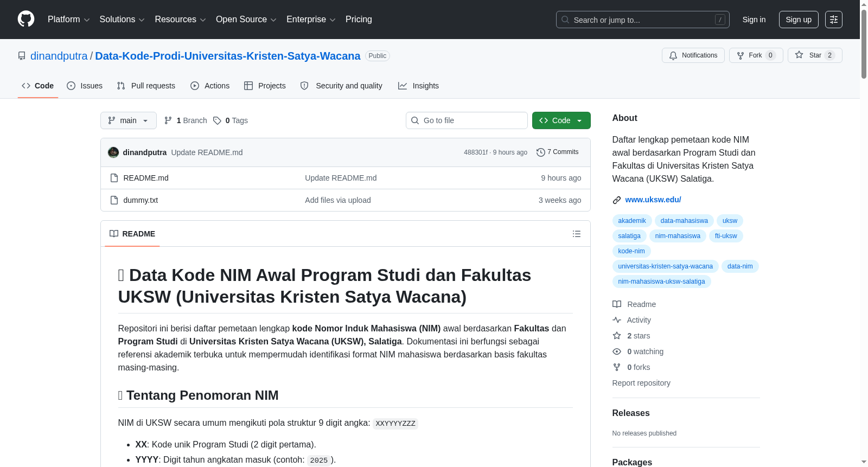Expand the Solutions menu
Screen dimensions: 868x467
(x=122, y=20)
